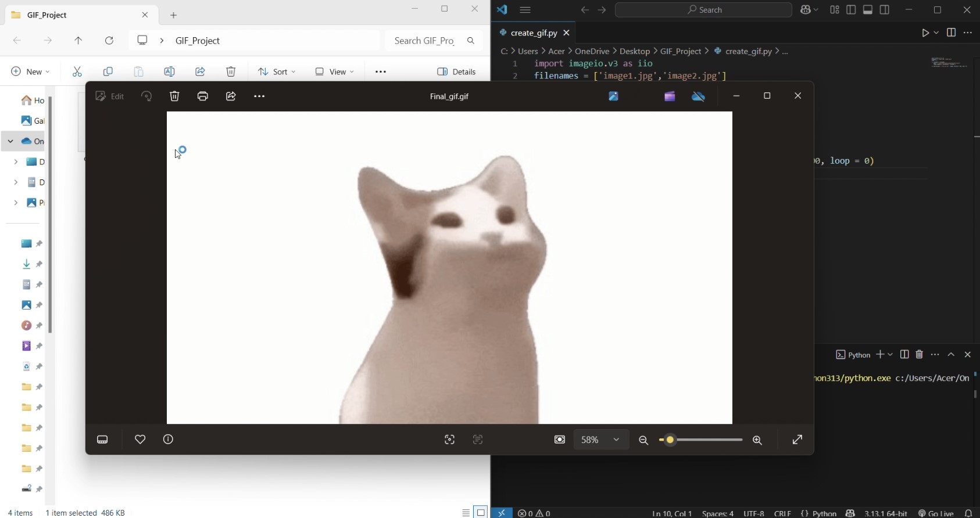Click GIF_Project in the address bar
980x518 pixels.
pos(198,41)
